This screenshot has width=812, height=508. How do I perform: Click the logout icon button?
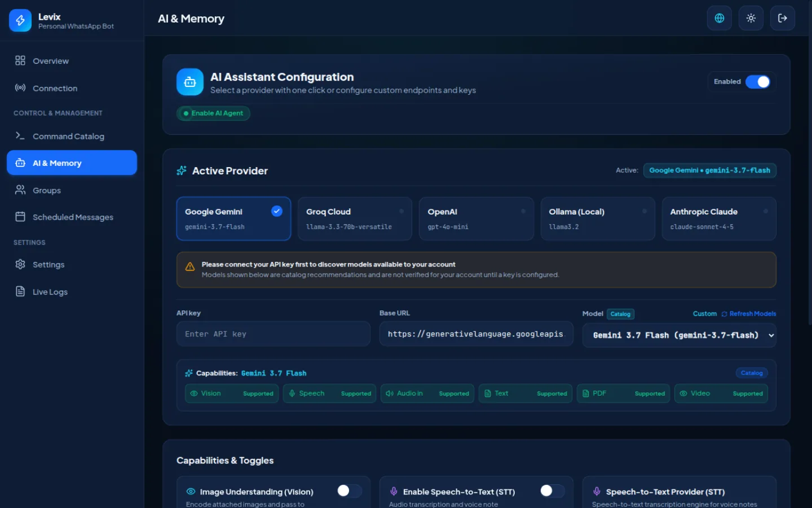(x=783, y=18)
